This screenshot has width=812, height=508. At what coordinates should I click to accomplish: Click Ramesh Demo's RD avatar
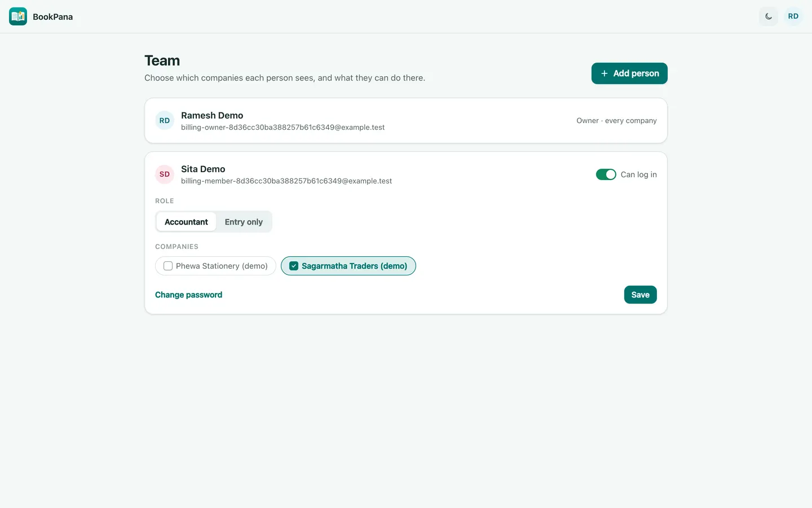point(165,121)
